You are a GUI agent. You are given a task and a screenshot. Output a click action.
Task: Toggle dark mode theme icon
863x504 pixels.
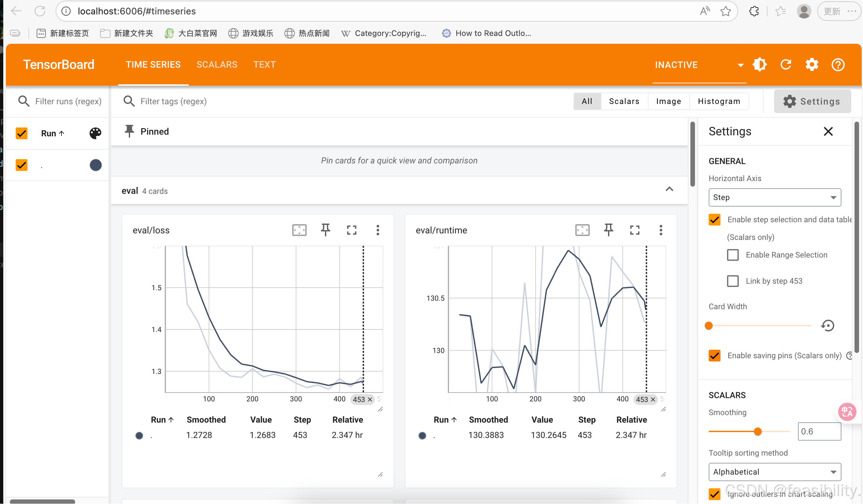[x=760, y=65]
